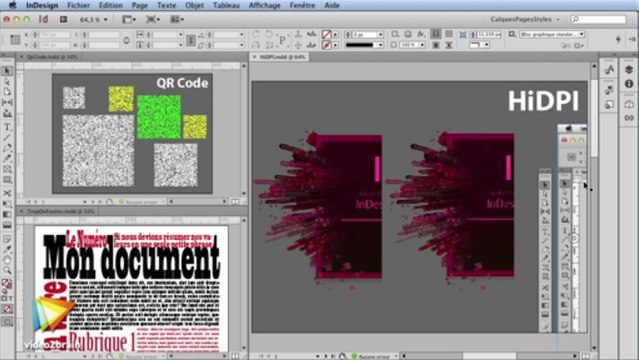Click the reference point locator
Screen dimensions: 639x360
pos(15,40)
